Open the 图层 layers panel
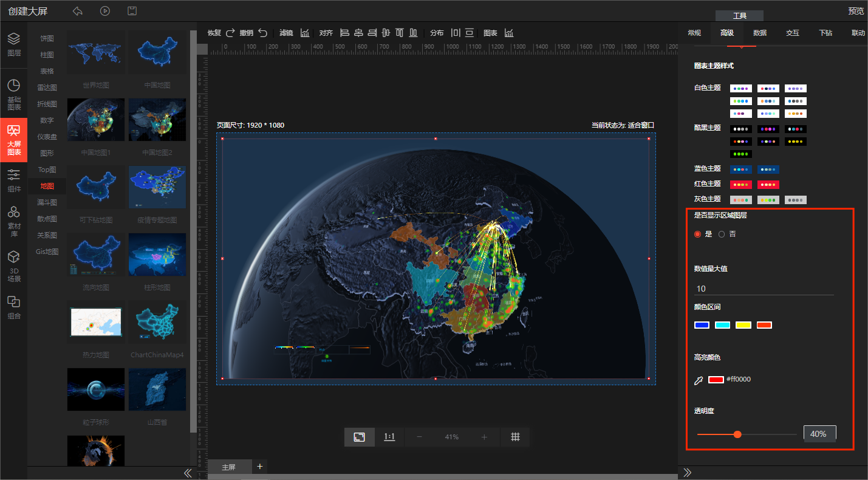The width and height of the screenshot is (868, 480). tap(13, 44)
